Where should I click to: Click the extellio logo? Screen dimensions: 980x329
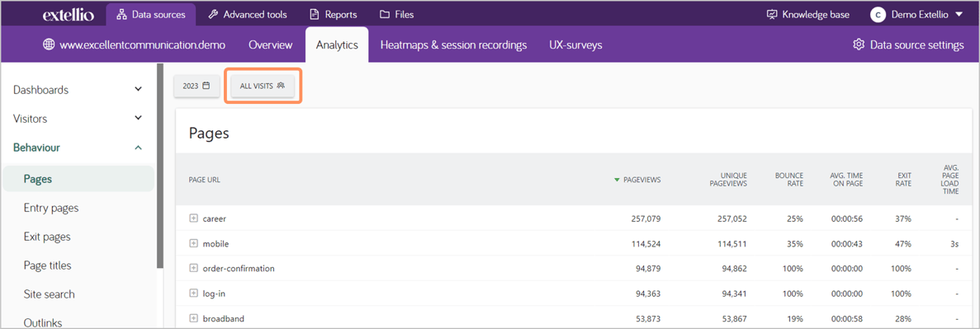coord(69,15)
